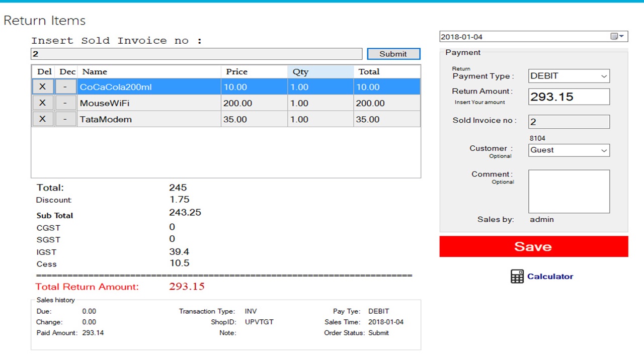Viewport: 644px width, 362px height.
Task: Select the Sold Invoice no field
Action: pos(569,121)
